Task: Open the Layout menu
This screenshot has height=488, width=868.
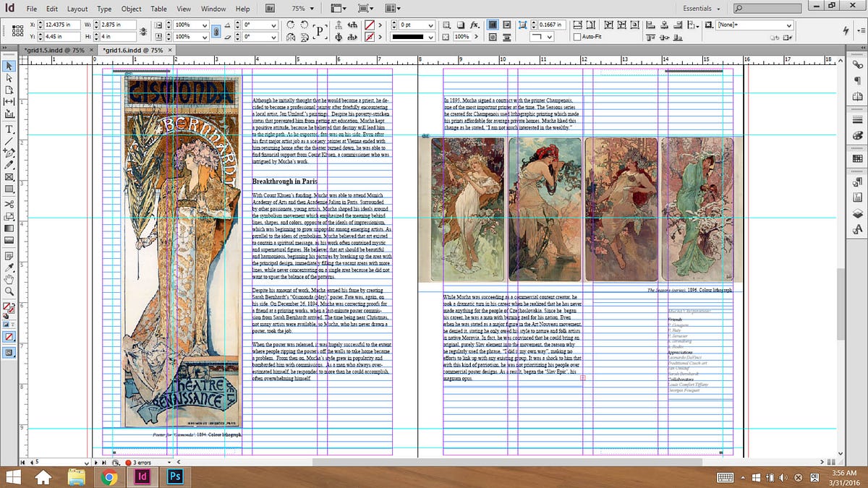Action: click(x=77, y=9)
